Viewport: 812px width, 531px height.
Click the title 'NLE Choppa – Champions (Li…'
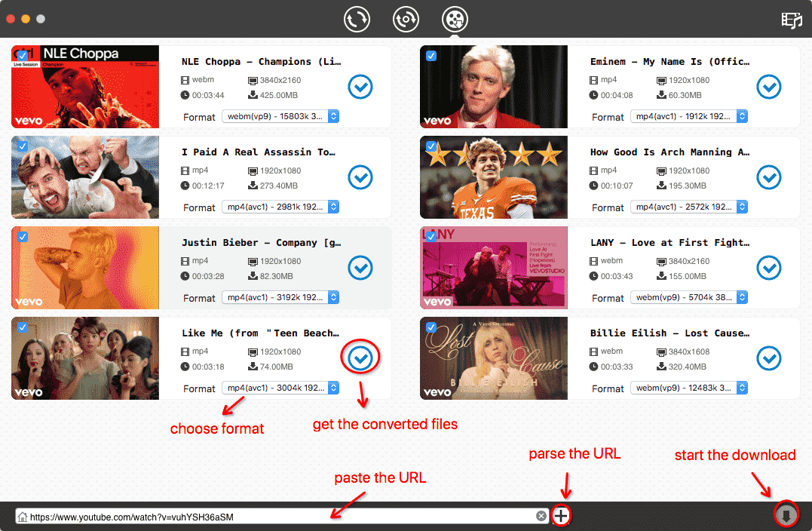[x=262, y=62]
